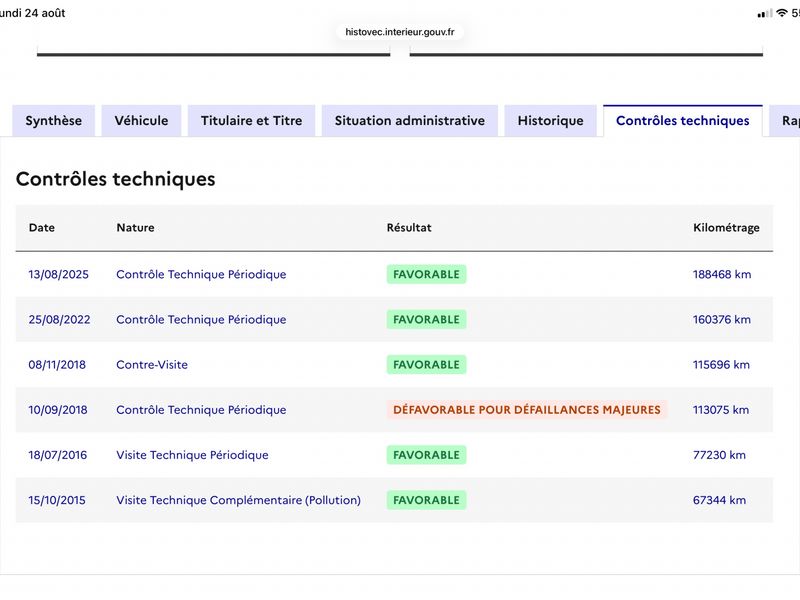
Task: Tap the histovec.interieur.gouv.fr address bar
Action: [399, 32]
